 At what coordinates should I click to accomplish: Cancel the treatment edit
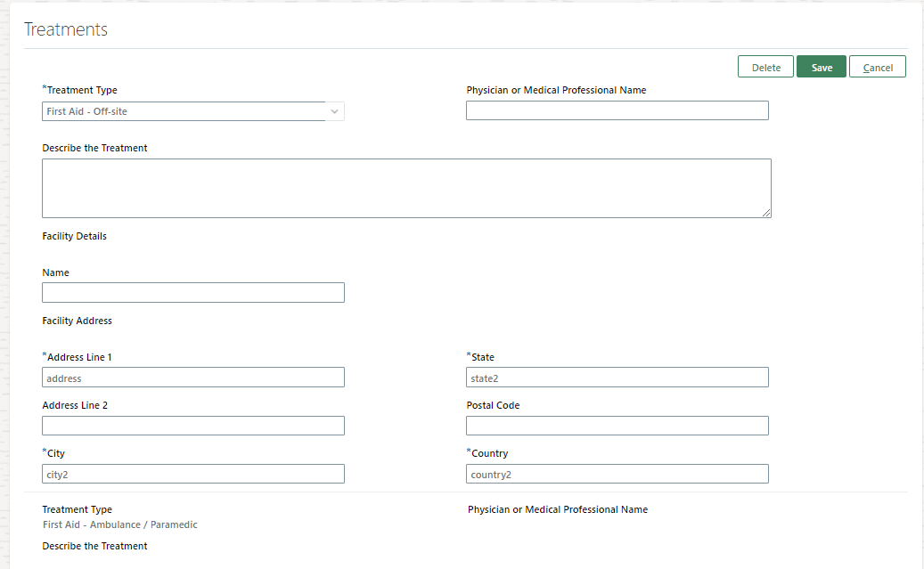click(877, 67)
